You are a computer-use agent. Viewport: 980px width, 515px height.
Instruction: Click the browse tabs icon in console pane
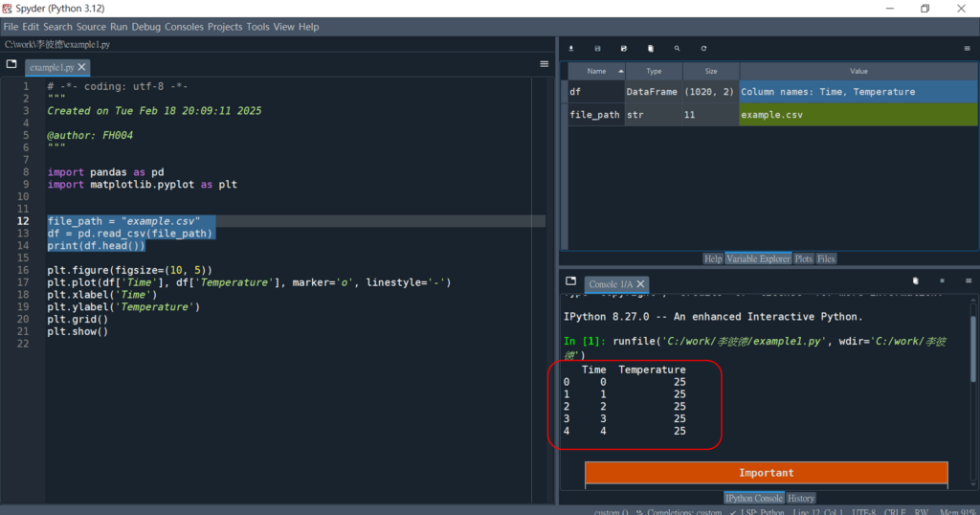click(x=570, y=282)
